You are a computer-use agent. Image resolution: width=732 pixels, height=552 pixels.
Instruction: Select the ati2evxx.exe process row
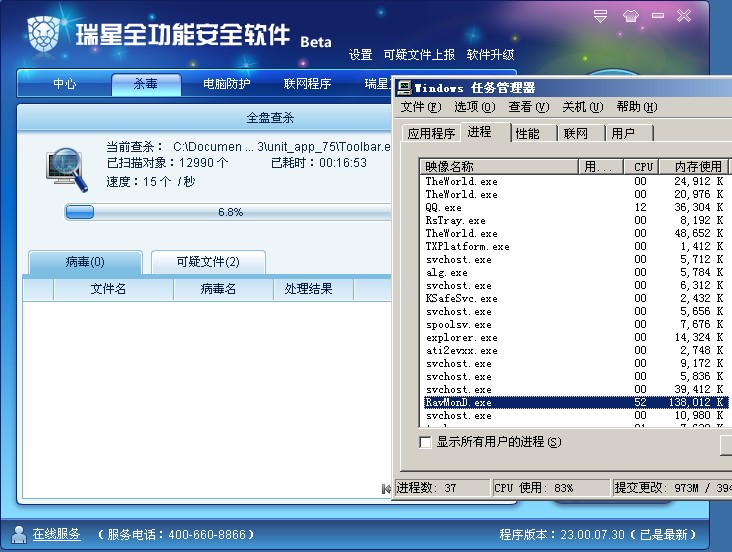574,351
